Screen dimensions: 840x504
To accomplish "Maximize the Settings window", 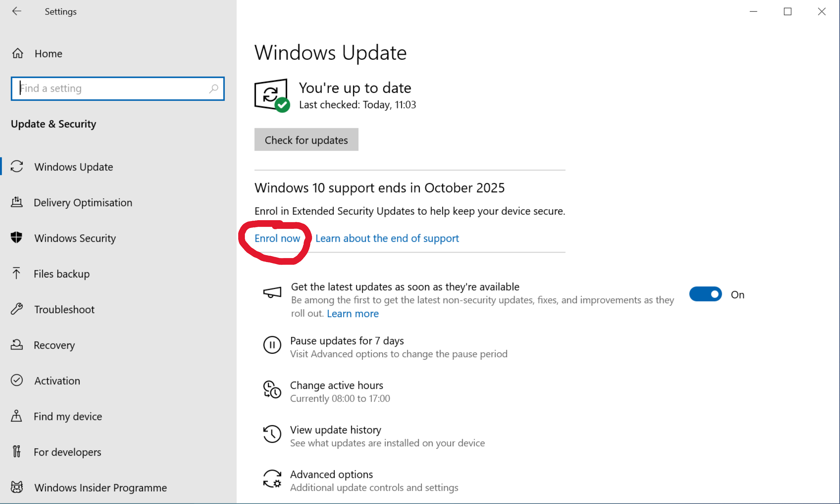I will tap(787, 11).
